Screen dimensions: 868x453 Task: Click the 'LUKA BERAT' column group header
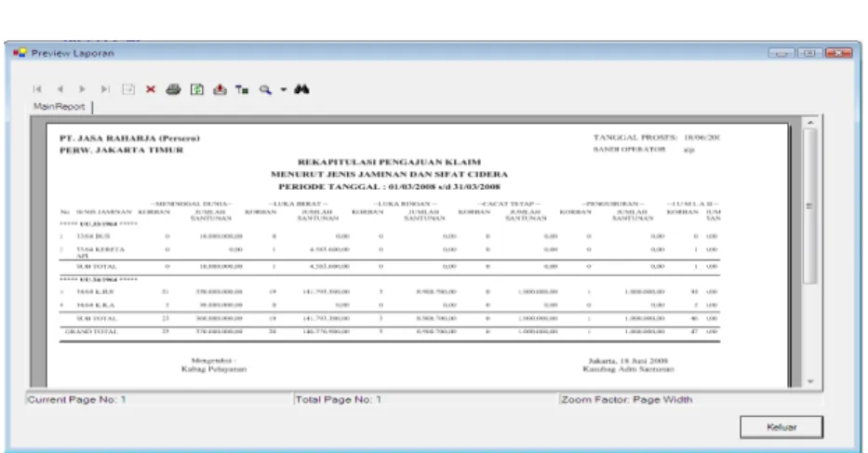pos(299,204)
